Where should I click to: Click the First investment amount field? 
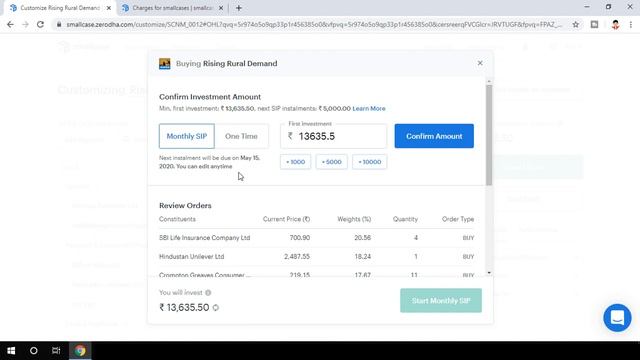coord(333,136)
